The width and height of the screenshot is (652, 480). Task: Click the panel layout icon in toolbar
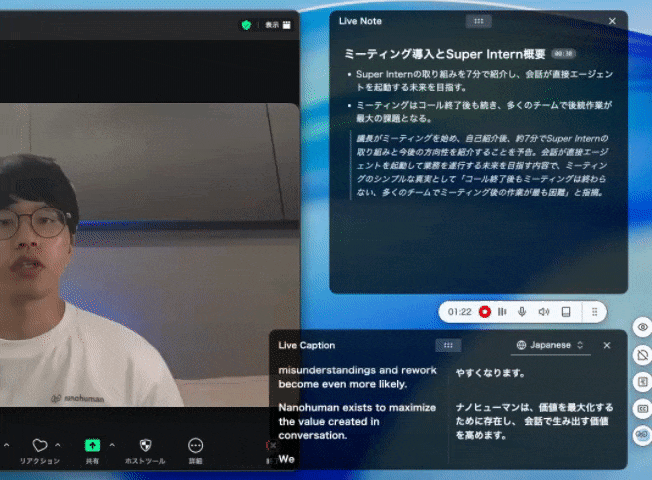pyautogui.click(x=565, y=312)
